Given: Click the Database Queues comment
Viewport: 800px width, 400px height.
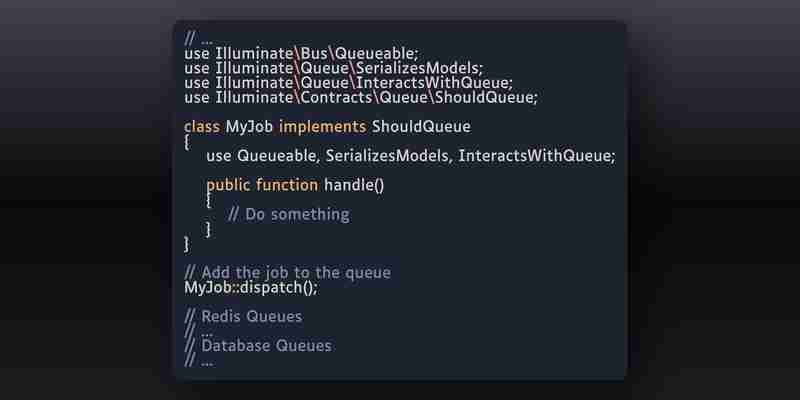Looking at the screenshot, I should pos(258,345).
